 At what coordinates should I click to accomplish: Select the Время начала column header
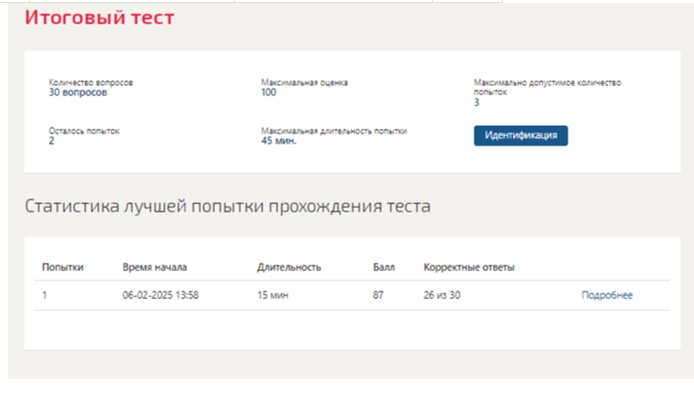(155, 267)
